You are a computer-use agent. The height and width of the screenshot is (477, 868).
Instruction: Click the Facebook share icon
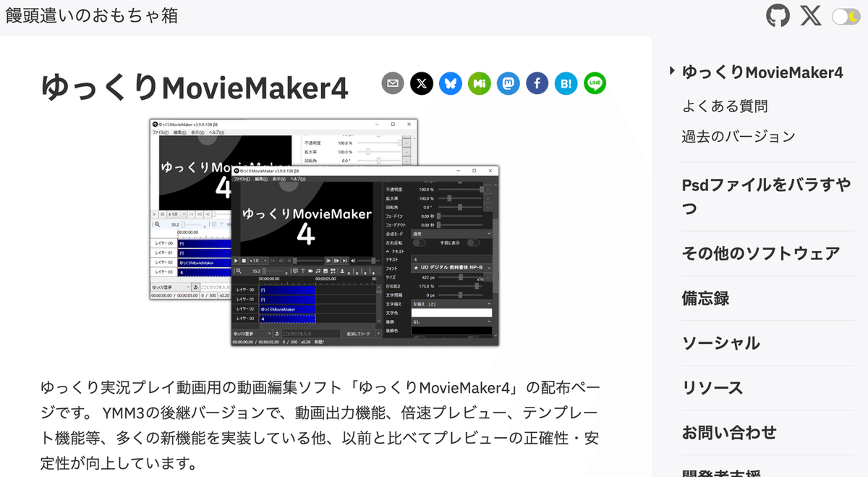[537, 83]
